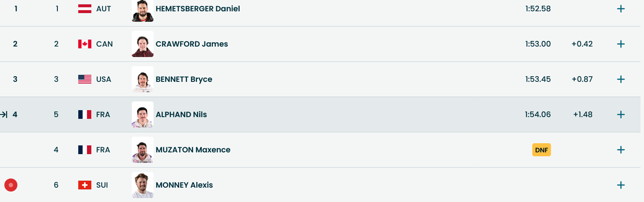This screenshot has width=644, height=202.
Task: Open the CRAWFORD James athlete link
Action: coord(192,44)
